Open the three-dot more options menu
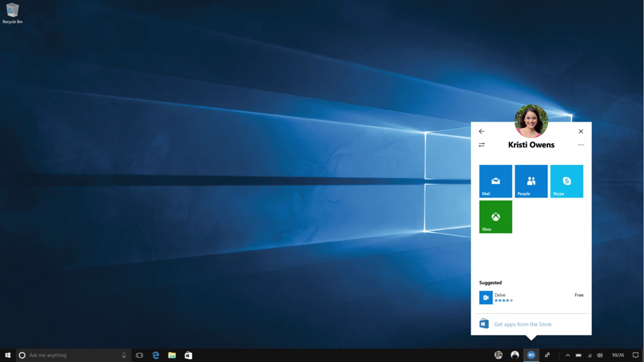644x362 pixels. click(x=581, y=145)
